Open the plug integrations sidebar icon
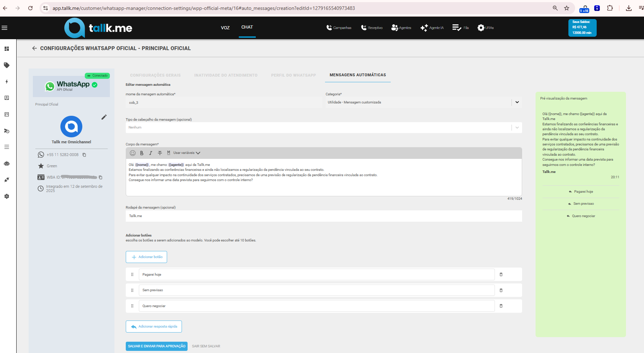The width and height of the screenshot is (644, 353). click(x=7, y=180)
